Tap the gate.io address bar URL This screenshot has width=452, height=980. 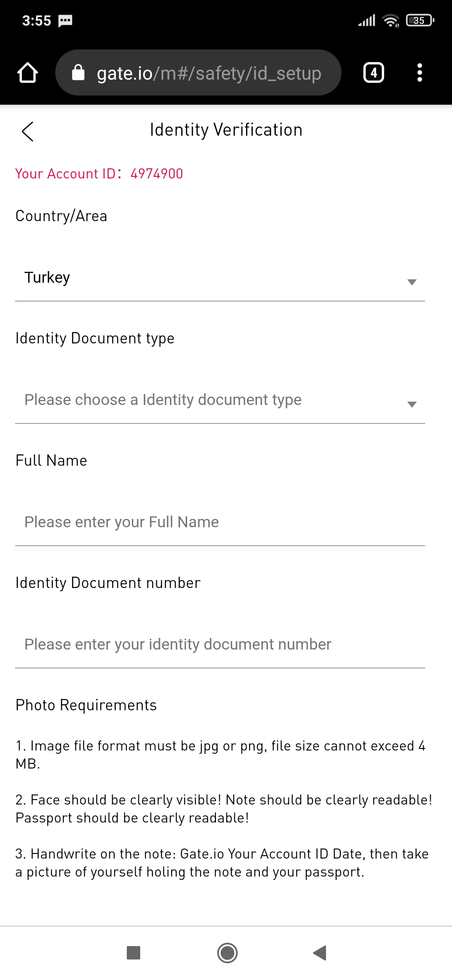tap(209, 73)
